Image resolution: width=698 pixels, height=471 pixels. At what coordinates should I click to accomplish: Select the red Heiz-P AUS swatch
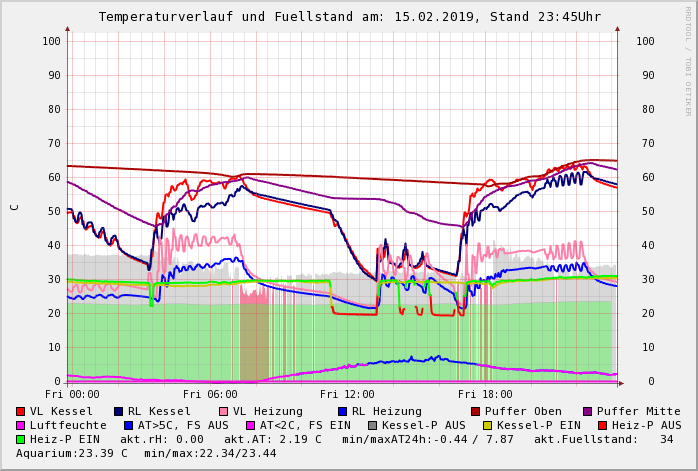[602, 425]
